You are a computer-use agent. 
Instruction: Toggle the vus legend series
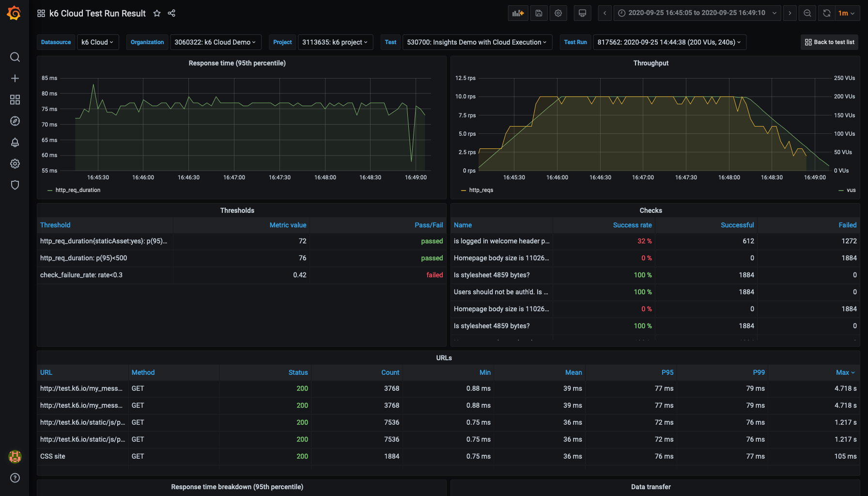click(851, 190)
